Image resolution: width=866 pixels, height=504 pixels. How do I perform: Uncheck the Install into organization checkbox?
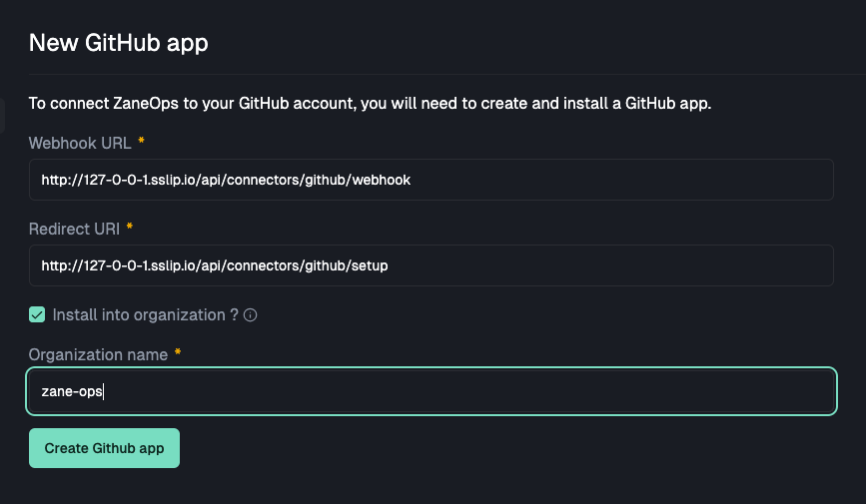(x=37, y=314)
